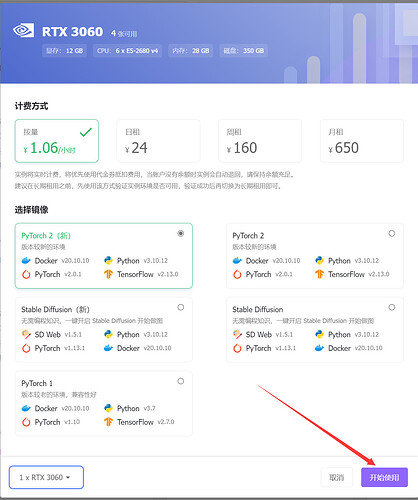Image resolution: width=418 pixels, height=500 pixels.
Task: Select the 按量 ¥1.06 hourly billing option
Action: coord(57,141)
